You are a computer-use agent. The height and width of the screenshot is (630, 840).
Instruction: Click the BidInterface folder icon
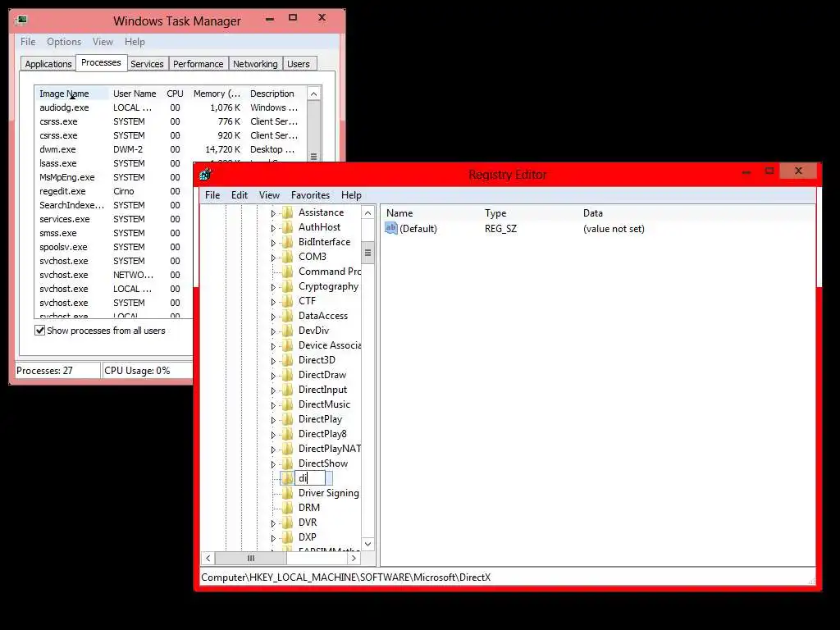click(x=288, y=242)
